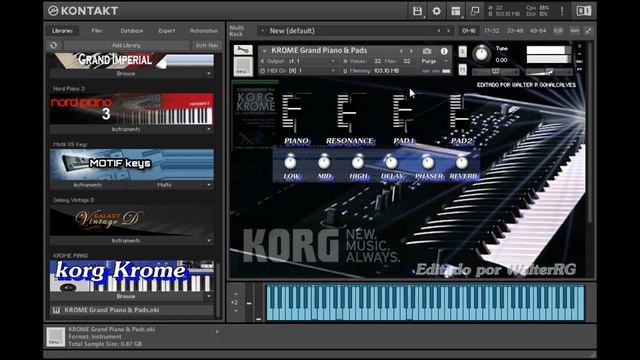Click the snapshot camera icon
The image size is (640, 360).
(x=427, y=51)
